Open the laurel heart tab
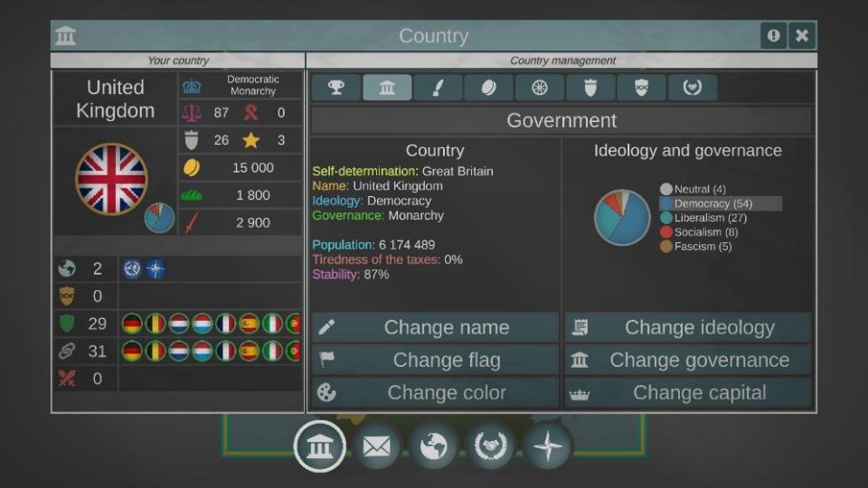 pos(693,88)
